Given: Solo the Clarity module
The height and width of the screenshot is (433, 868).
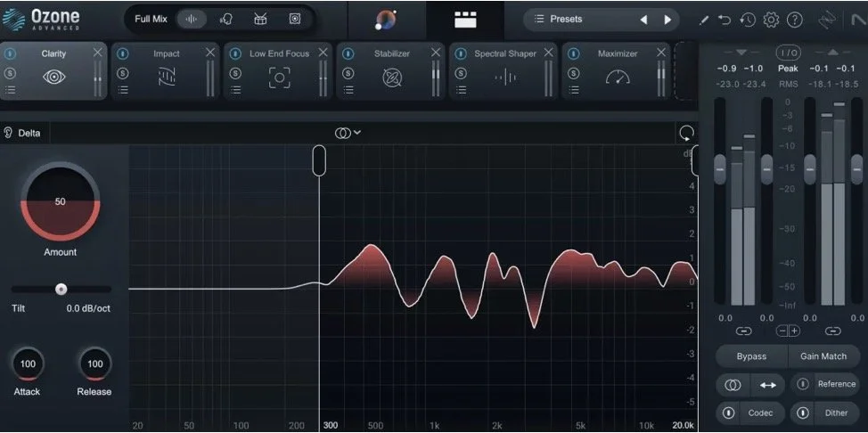Looking at the screenshot, I should tap(10, 73).
